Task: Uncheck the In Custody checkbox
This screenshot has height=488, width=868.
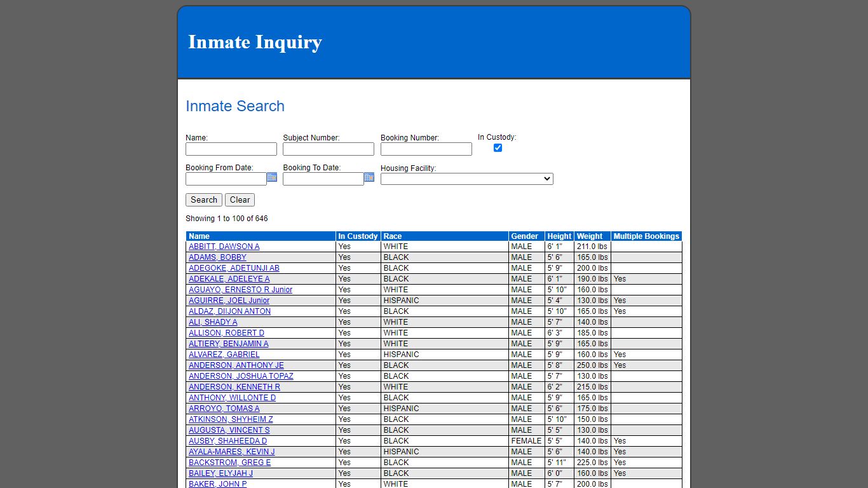Action: pyautogui.click(x=498, y=147)
